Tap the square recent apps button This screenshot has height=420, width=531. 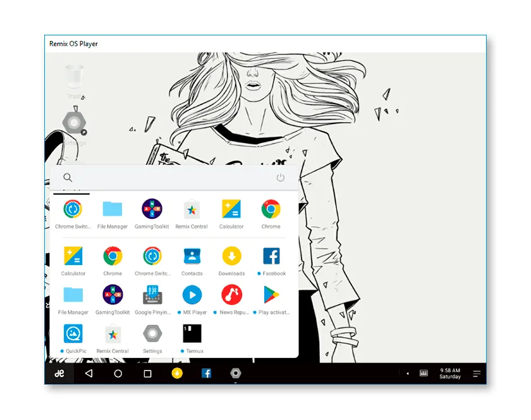pos(147,374)
